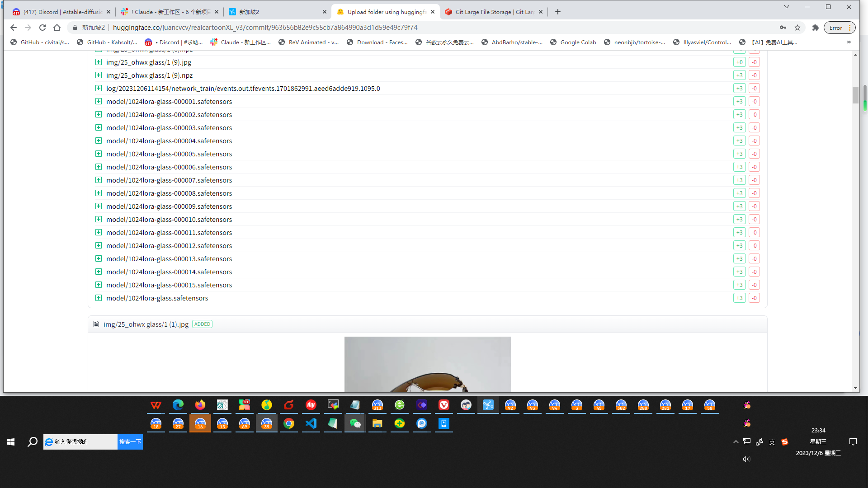Expand diff for 1024lora-glass-000015.safetensors

click(x=99, y=285)
